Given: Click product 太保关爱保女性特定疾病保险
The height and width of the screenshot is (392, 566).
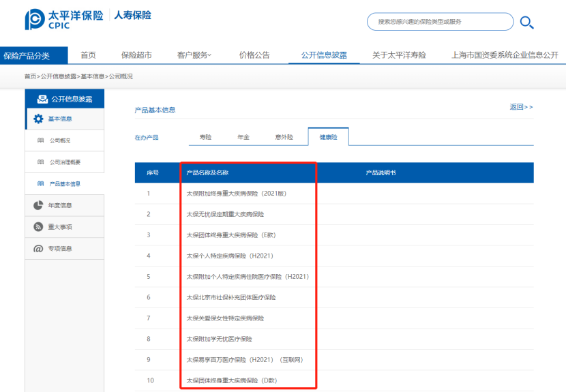Looking at the screenshot, I should (x=225, y=318).
